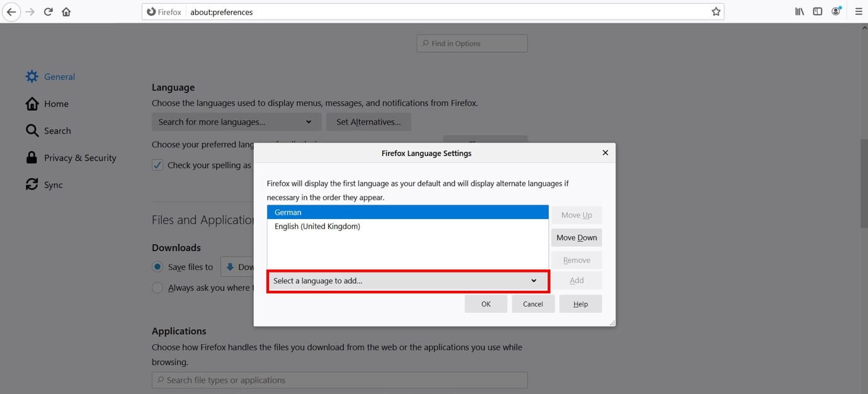This screenshot has height=394, width=868.
Task: Select Always ask you where radio button
Action: click(157, 288)
